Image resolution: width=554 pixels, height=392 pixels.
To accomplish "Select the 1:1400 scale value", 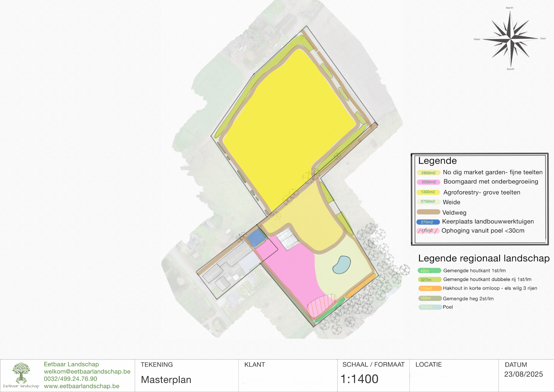I will pos(359,379).
